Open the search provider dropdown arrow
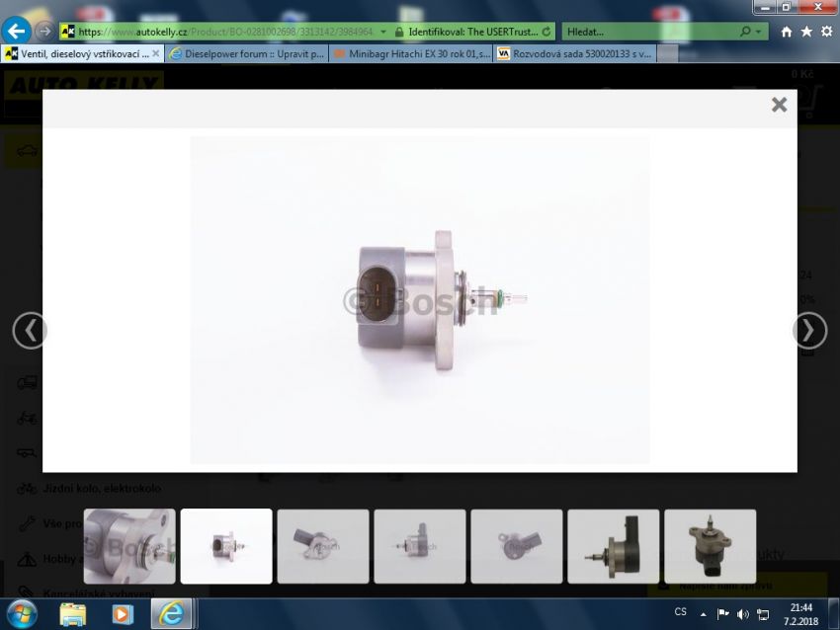Image resolution: width=840 pixels, height=630 pixels. point(758,33)
